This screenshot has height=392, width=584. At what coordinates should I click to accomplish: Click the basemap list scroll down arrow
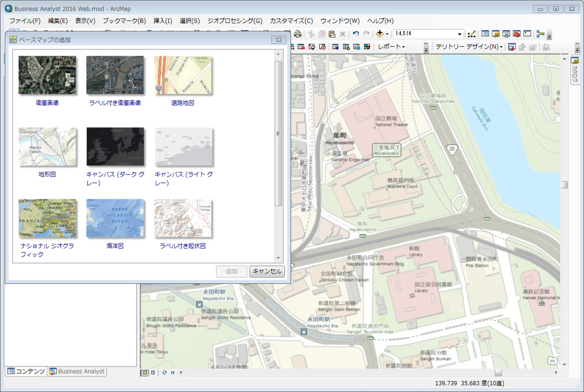[x=278, y=258]
